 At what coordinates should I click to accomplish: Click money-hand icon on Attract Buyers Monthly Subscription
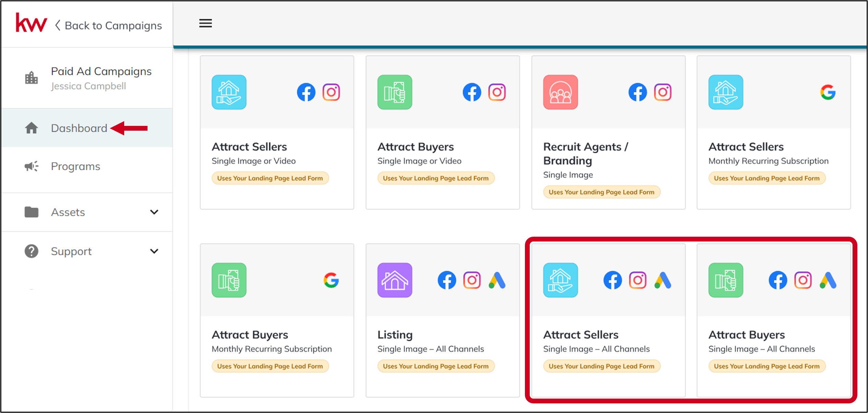pos(229,280)
